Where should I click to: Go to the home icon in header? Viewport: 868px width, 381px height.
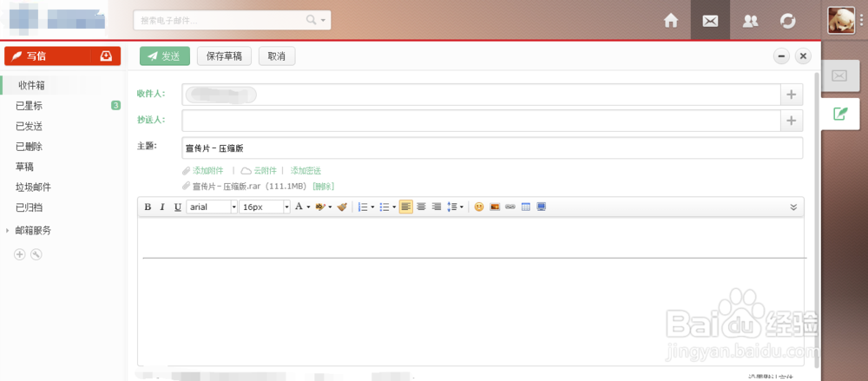[671, 21]
